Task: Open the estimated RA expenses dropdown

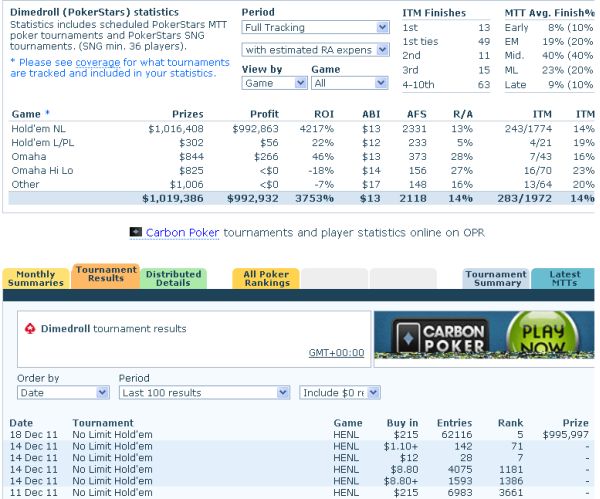Action: tap(315, 50)
